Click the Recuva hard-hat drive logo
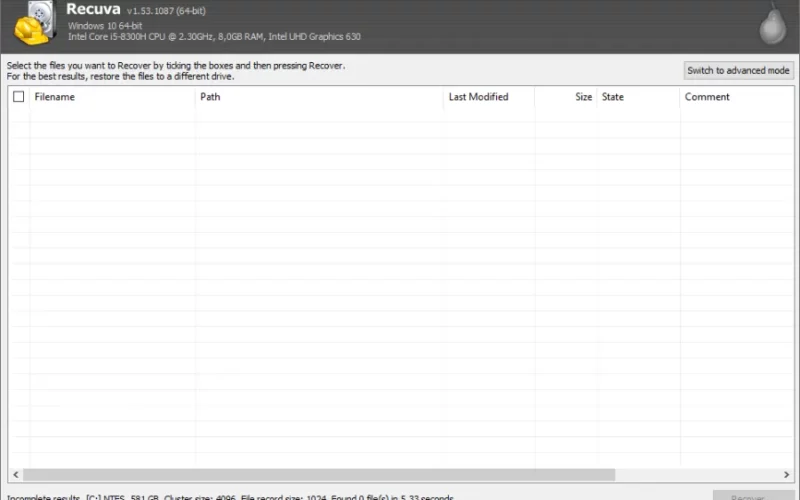 (x=35, y=23)
